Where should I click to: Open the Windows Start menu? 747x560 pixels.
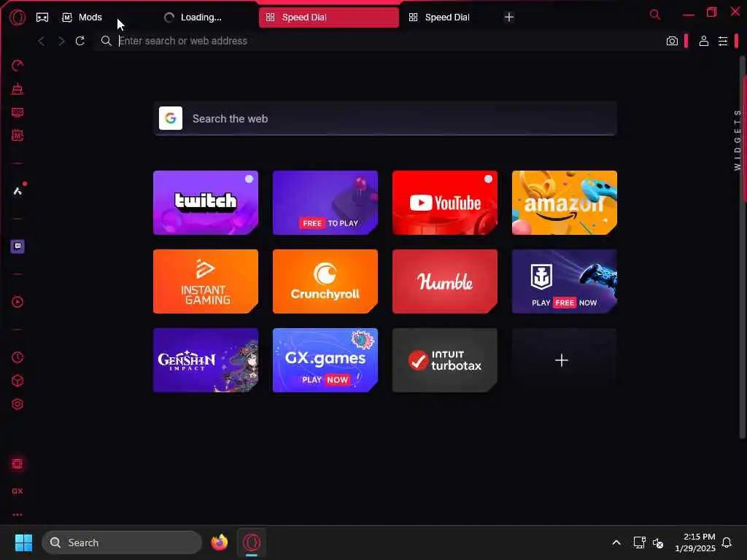[23, 542]
